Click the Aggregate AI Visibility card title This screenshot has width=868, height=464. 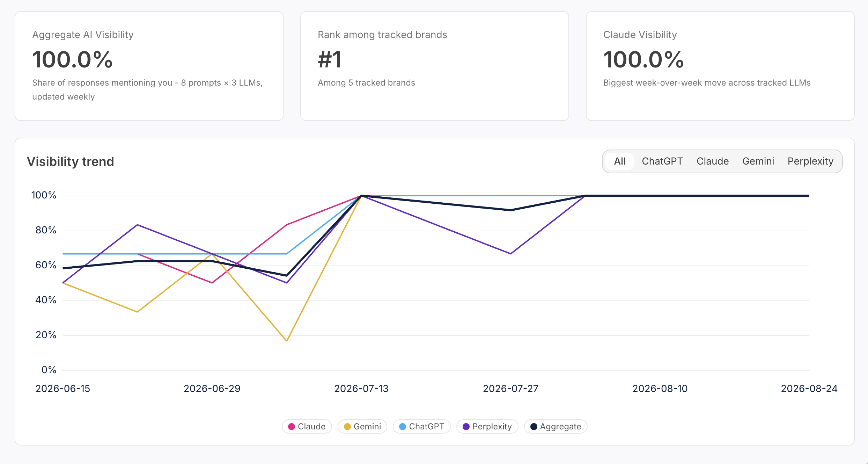(83, 35)
